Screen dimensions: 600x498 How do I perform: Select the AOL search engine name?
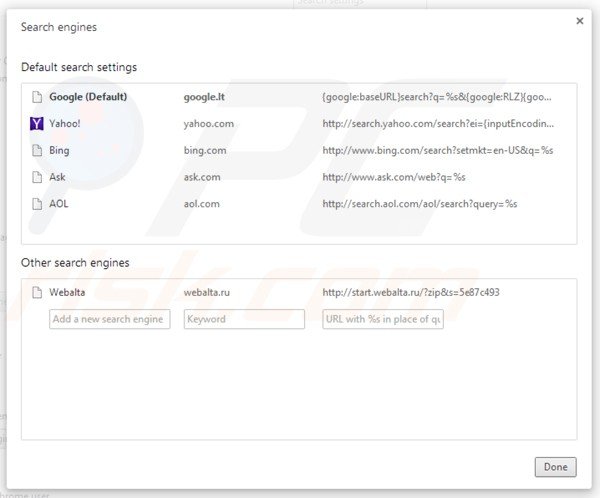59,204
